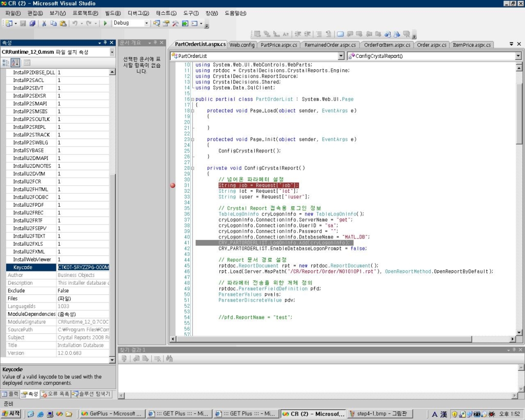Start debugging with the green play icon

pyautogui.click(x=105, y=24)
